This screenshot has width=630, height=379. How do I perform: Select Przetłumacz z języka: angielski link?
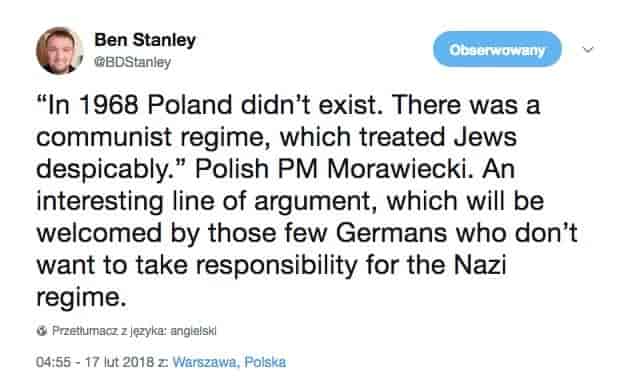click(134, 331)
